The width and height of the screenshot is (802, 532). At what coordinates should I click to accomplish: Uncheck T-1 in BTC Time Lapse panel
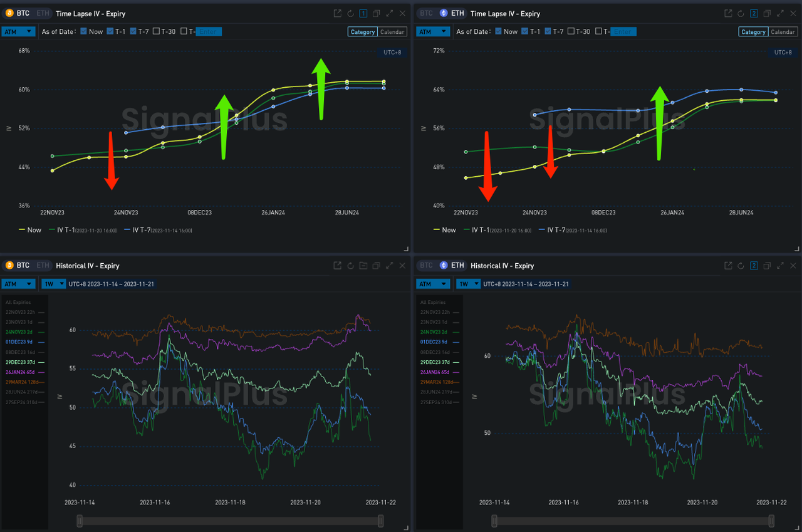click(x=110, y=31)
